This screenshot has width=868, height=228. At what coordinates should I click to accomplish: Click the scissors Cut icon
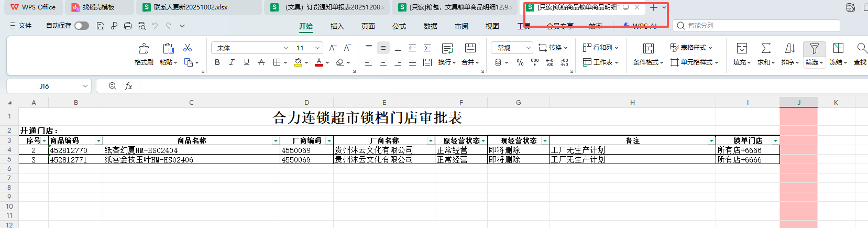pyautogui.click(x=188, y=48)
